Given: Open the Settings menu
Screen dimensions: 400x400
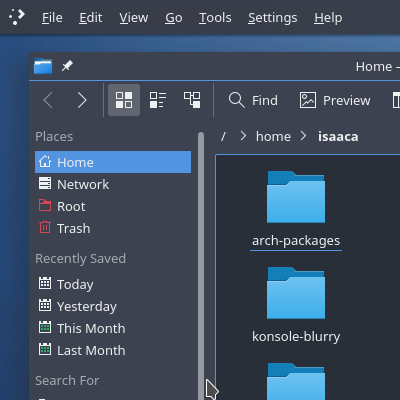Looking at the screenshot, I should click(272, 17).
